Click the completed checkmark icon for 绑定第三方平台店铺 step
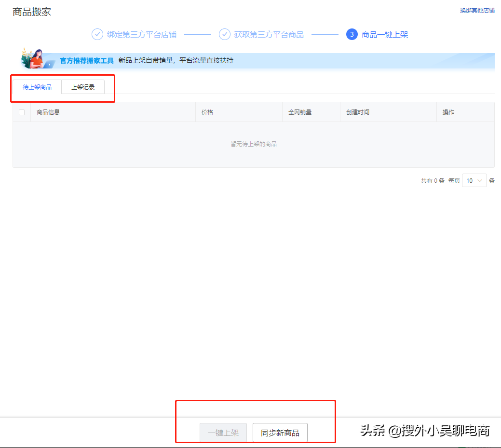Viewport: 501px width, 448px height. click(98, 34)
